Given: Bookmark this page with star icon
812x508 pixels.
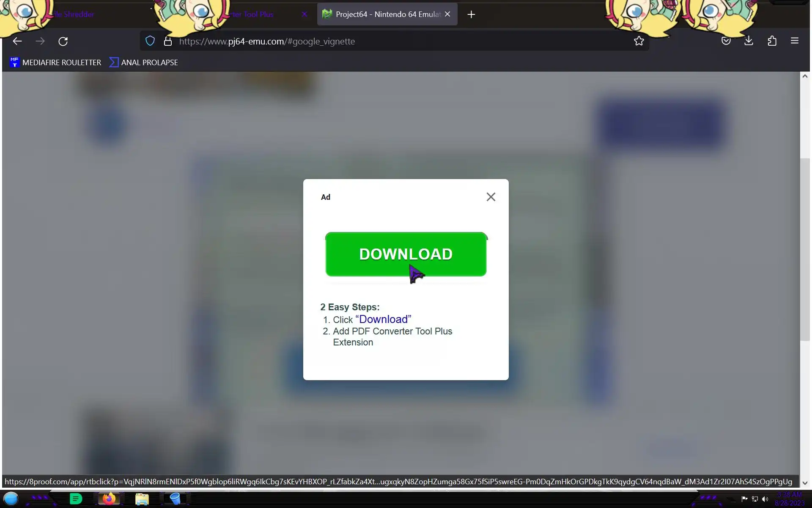Looking at the screenshot, I should pos(639,41).
